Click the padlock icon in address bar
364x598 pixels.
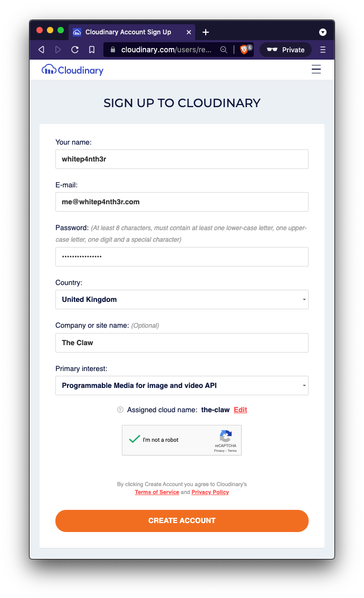click(x=112, y=49)
